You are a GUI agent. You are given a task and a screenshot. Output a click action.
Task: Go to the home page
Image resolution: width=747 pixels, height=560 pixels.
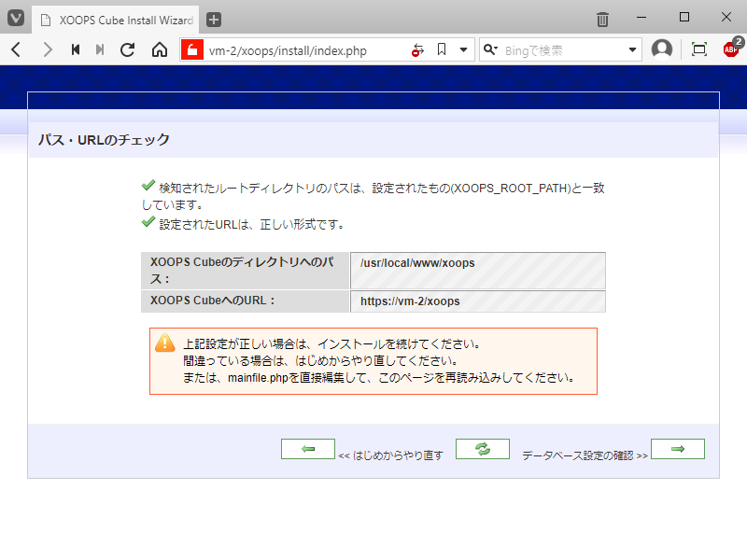tap(160, 49)
